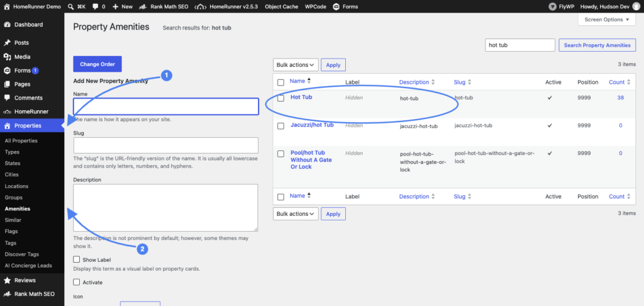Click the top Apply button
The width and height of the screenshot is (644, 306).
(333, 65)
